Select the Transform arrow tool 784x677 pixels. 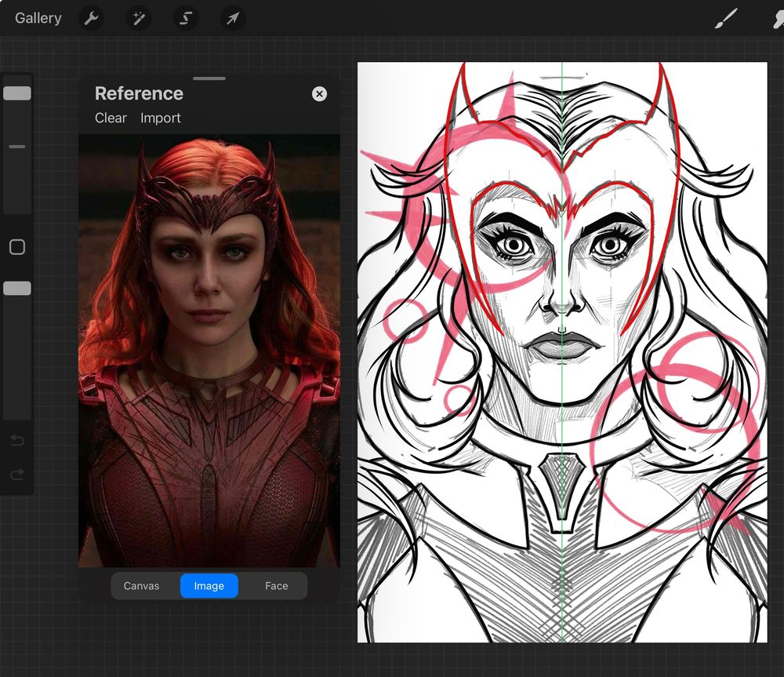tap(232, 17)
